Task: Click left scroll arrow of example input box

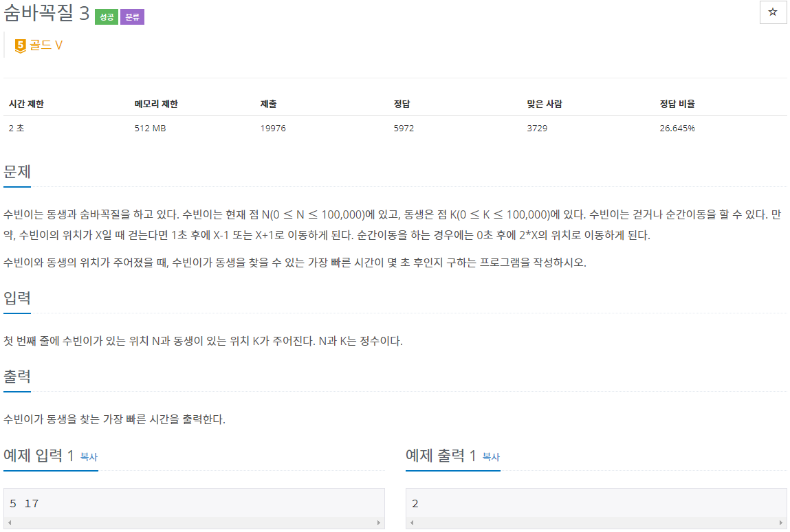Action: tap(10, 523)
